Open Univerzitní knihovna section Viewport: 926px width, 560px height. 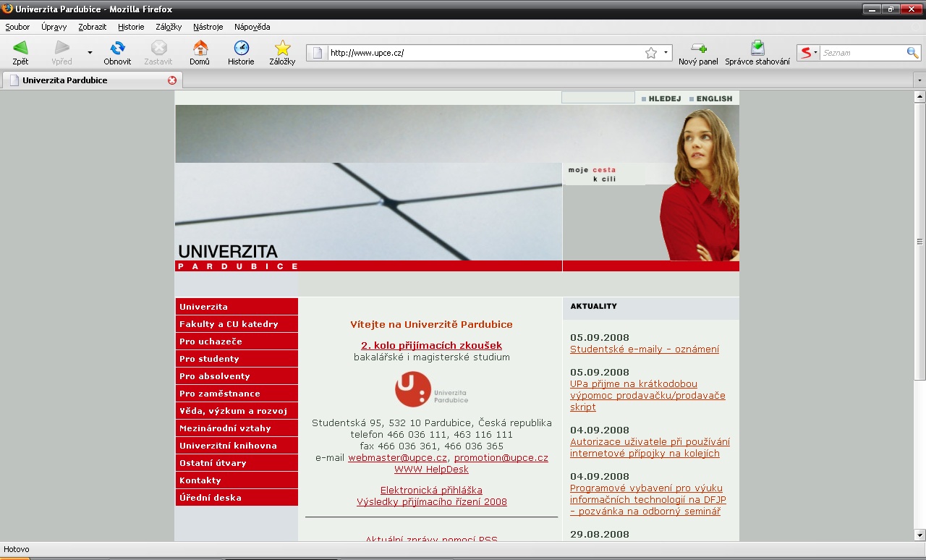[237, 446]
